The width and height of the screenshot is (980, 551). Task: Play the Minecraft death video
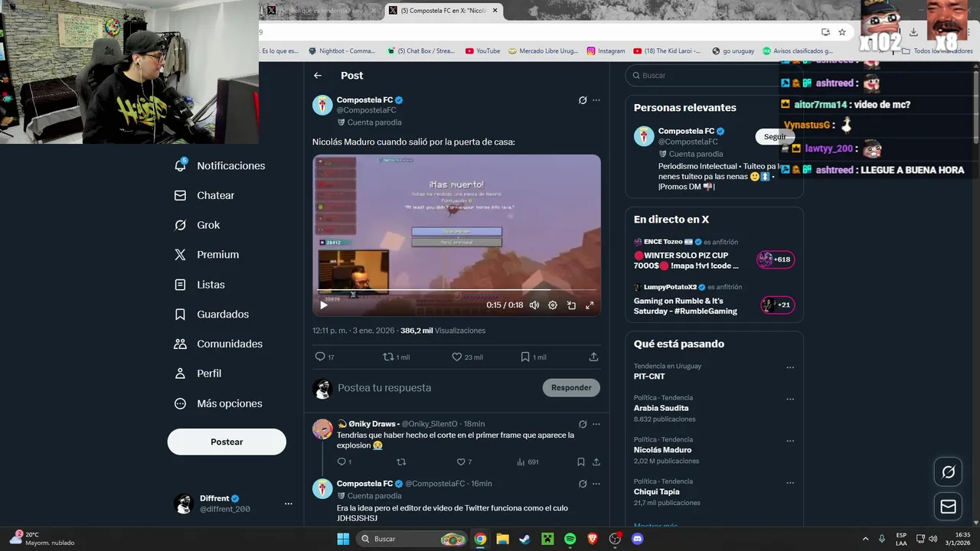324,305
